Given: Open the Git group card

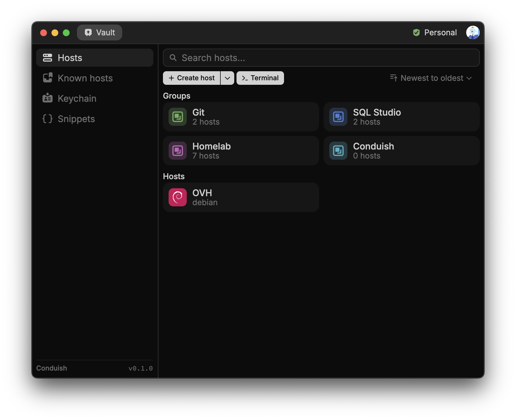Looking at the screenshot, I should [x=241, y=117].
